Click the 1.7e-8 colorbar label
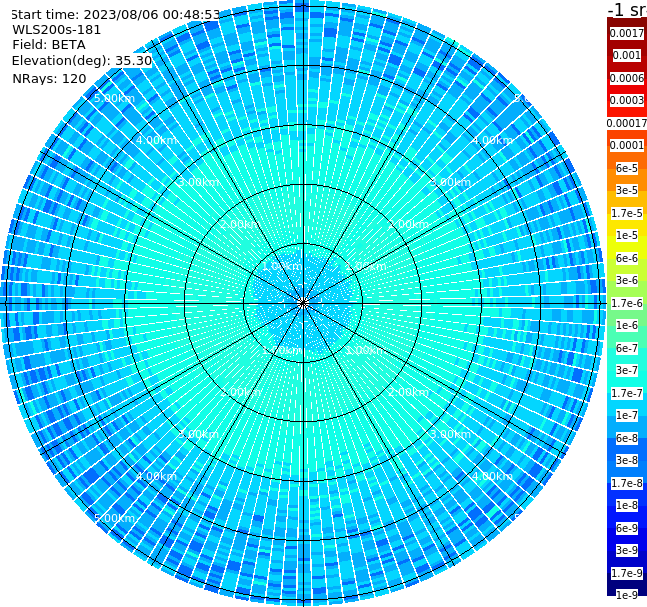The image size is (647, 607). tap(627, 483)
